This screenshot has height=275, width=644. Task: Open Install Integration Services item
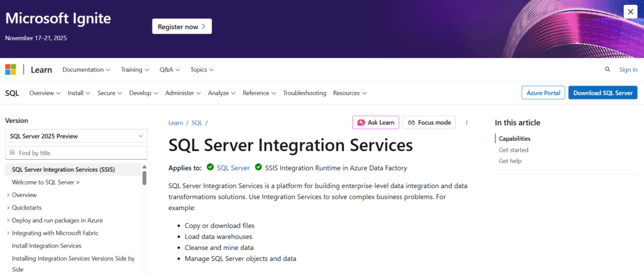[x=47, y=246]
